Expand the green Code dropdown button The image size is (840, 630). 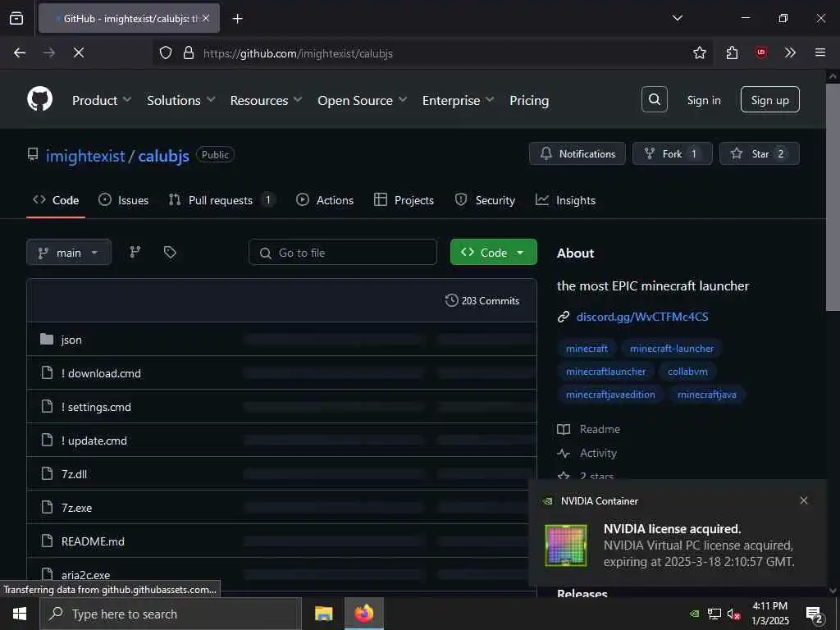coord(493,252)
